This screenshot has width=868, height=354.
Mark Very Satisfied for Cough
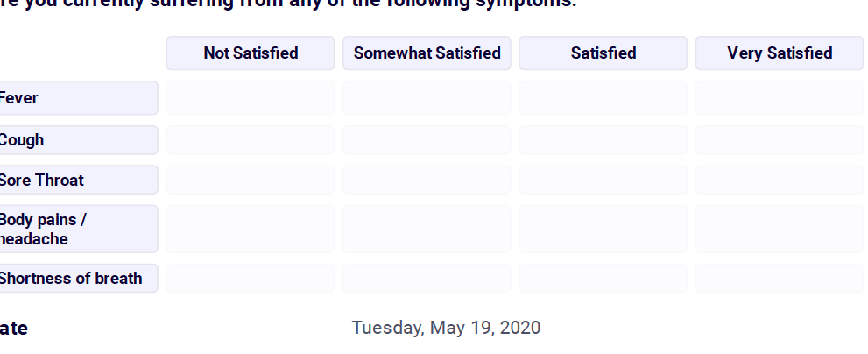pyautogui.click(x=780, y=140)
